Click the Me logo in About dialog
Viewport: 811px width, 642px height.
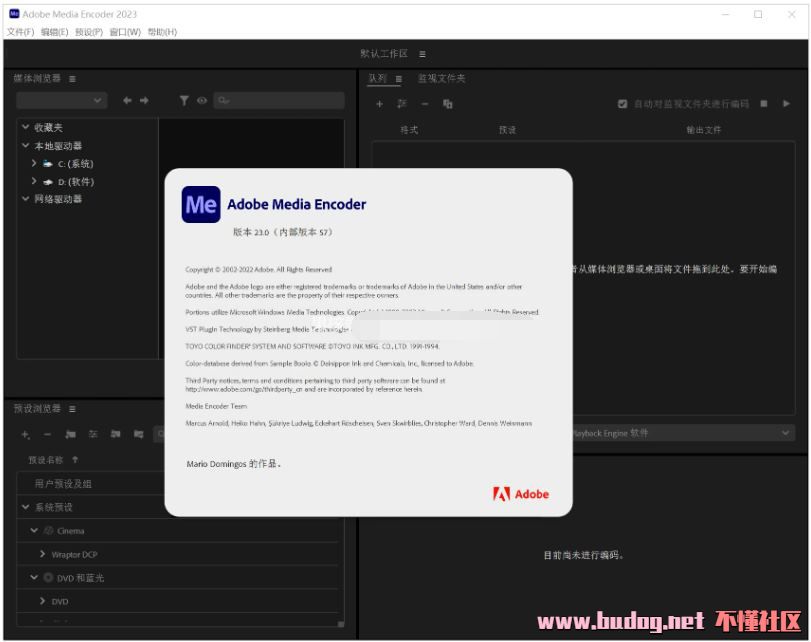pos(201,204)
